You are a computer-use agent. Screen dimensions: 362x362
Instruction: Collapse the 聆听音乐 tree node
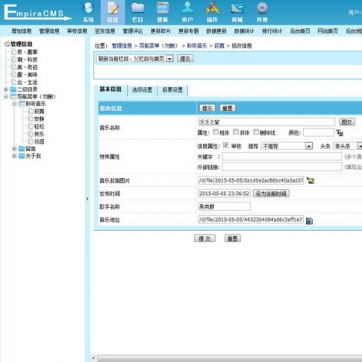pos(14,104)
